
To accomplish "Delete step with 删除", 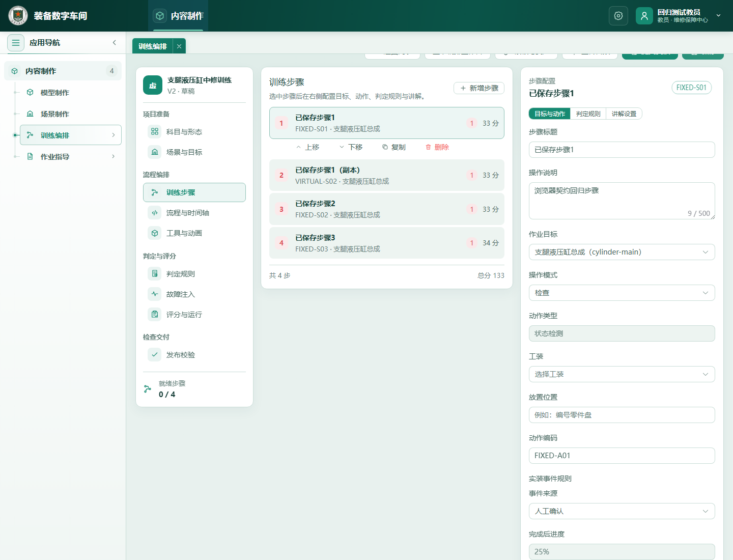I will coord(437,147).
